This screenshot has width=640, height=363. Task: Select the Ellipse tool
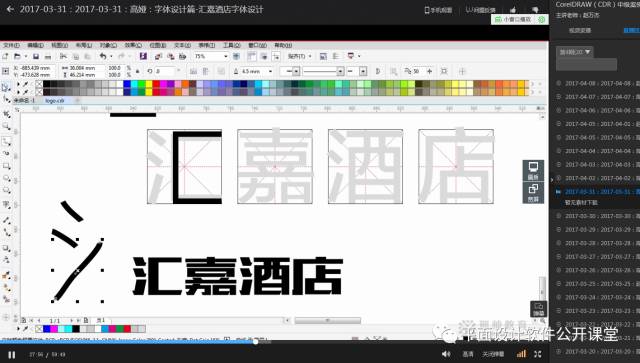pos(6,178)
